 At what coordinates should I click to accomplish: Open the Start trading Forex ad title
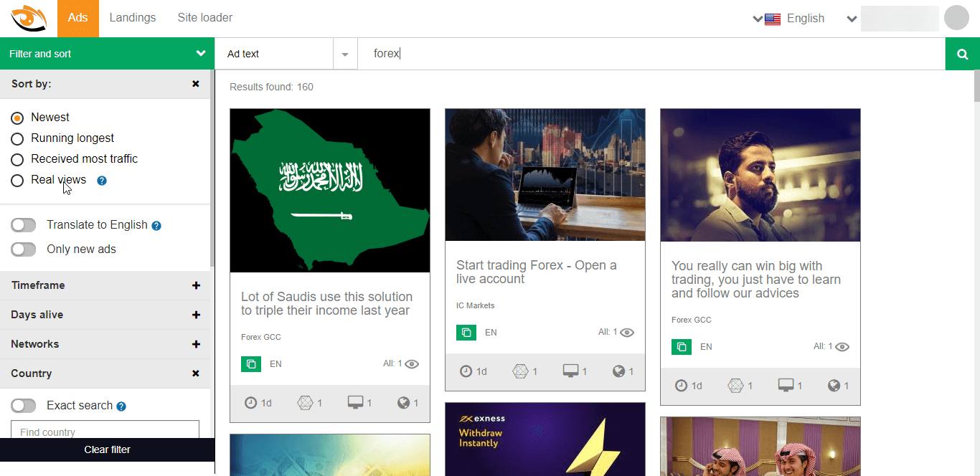[x=537, y=272]
